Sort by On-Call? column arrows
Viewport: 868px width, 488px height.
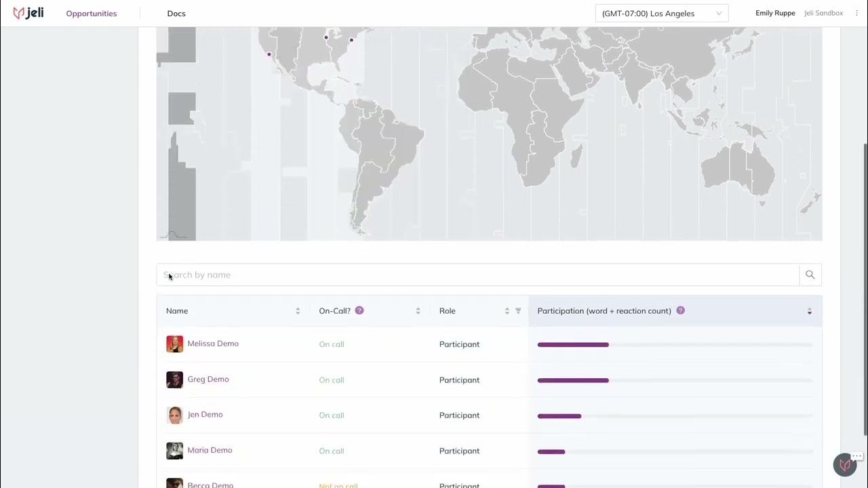pos(418,311)
